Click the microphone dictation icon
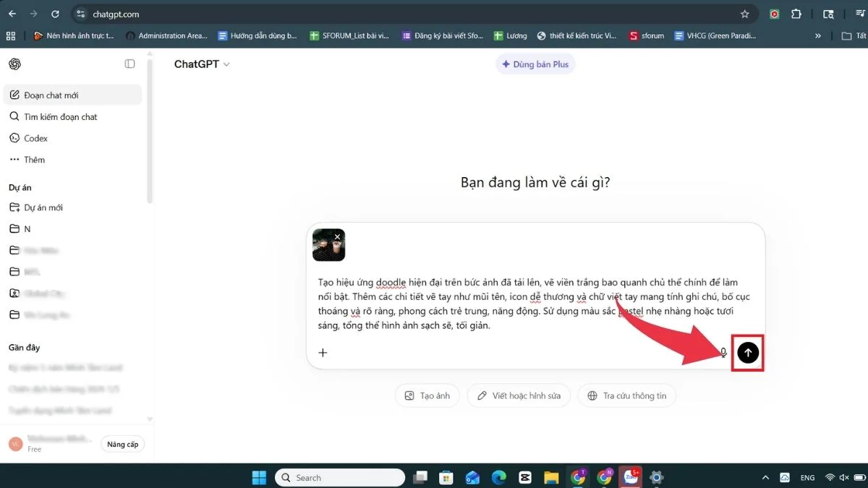The height and width of the screenshot is (488, 868). (723, 353)
